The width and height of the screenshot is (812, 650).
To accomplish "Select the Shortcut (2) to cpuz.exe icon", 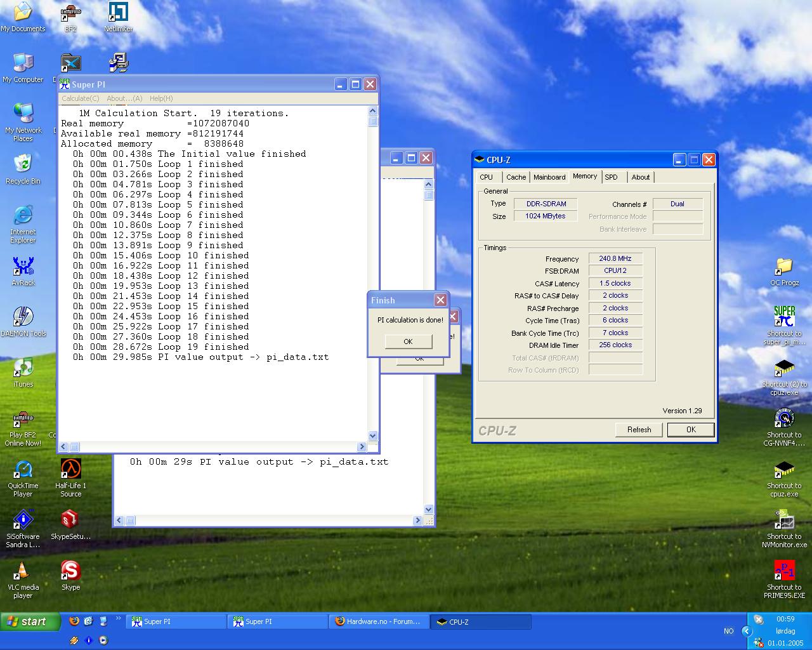I will pyautogui.click(x=785, y=376).
